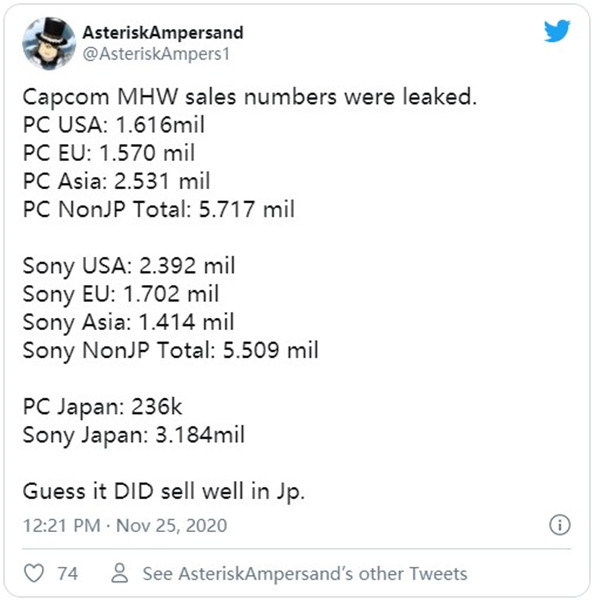Click the 'PC Asia: 2.531 mil' line
Viewport: 600px width, 600px height.
117,181
